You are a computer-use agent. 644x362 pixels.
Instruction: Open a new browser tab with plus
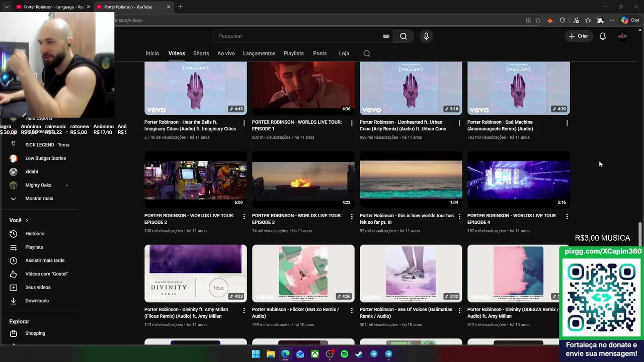[181, 7]
